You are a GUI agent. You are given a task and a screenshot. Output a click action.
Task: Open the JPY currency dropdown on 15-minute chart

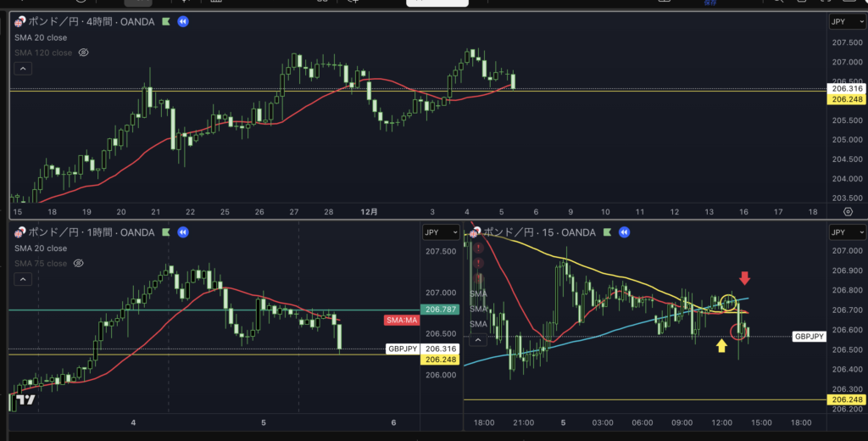[x=845, y=232]
